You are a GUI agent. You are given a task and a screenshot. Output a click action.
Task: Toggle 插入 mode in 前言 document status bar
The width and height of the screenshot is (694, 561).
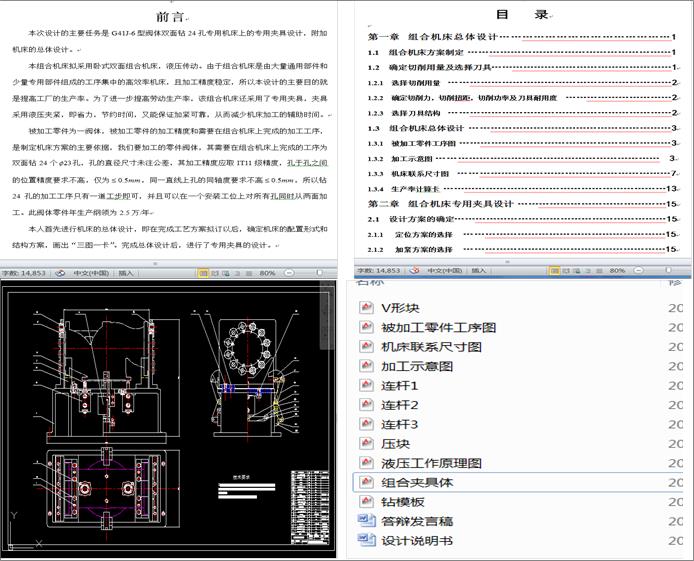[127, 271]
